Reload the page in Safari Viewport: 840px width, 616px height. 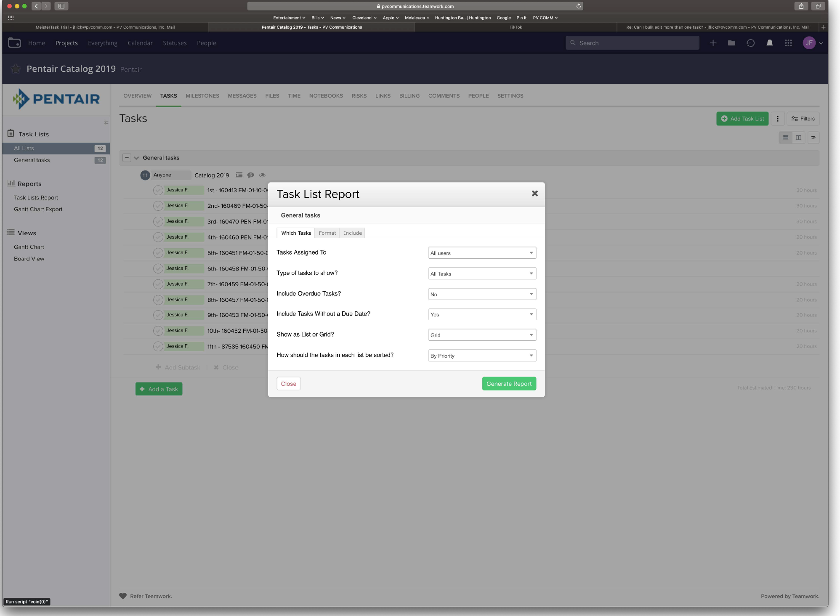click(x=578, y=6)
